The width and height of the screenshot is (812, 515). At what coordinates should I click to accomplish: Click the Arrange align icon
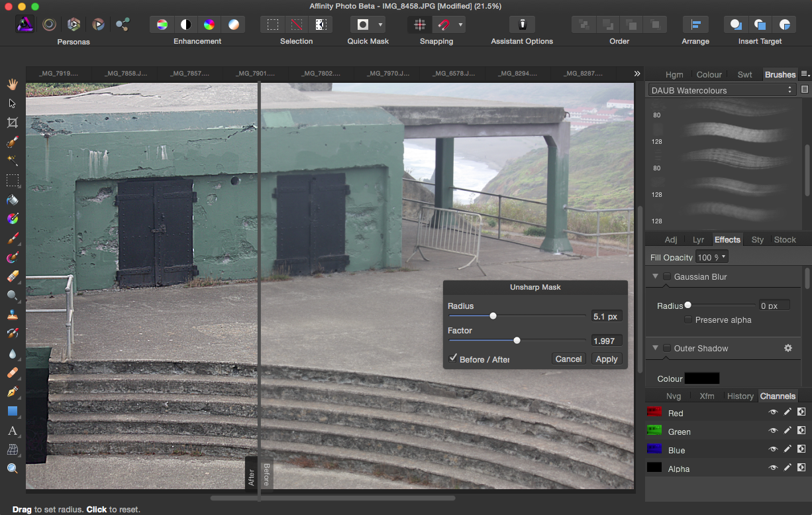coord(695,25)
